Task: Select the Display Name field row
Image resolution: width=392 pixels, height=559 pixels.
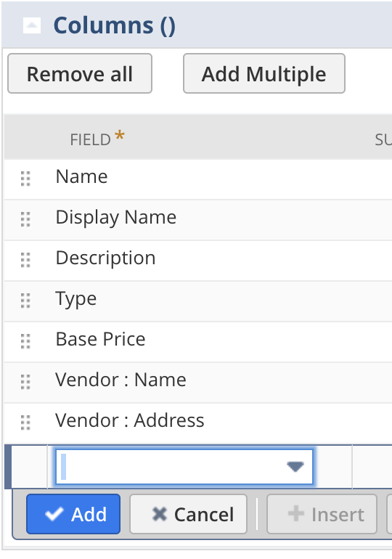Action: coord(198,220)
